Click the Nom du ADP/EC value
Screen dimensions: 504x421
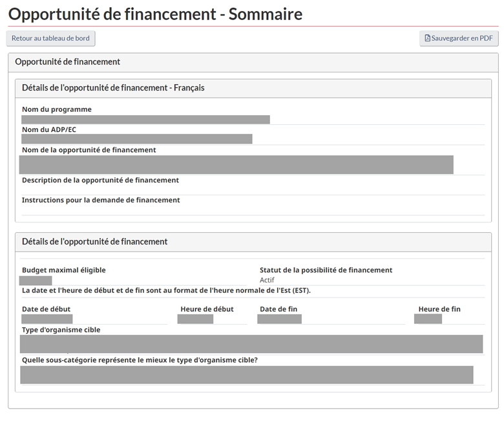(x=136, y=139)
